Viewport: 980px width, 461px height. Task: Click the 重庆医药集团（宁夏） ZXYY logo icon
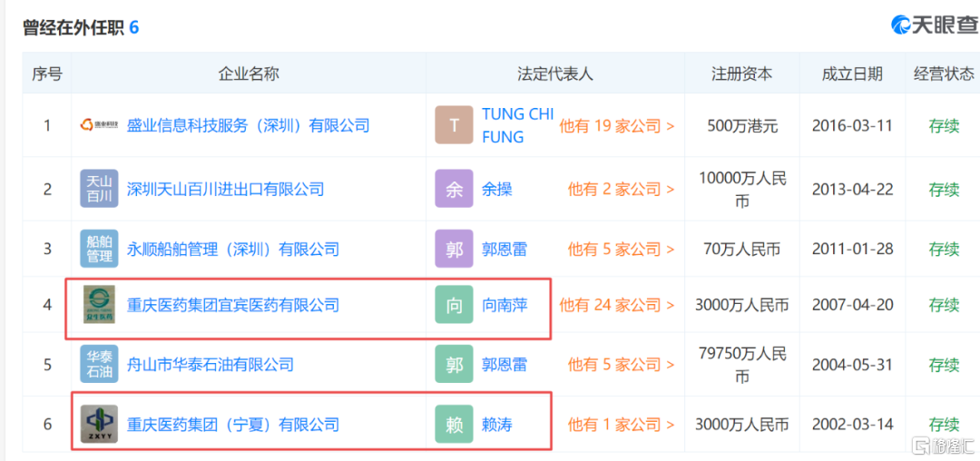point(98,424)
